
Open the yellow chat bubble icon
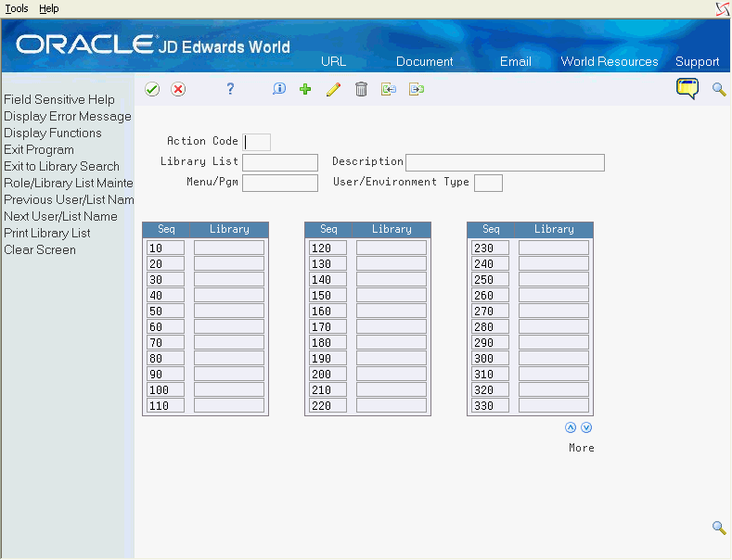pos(687,89)
